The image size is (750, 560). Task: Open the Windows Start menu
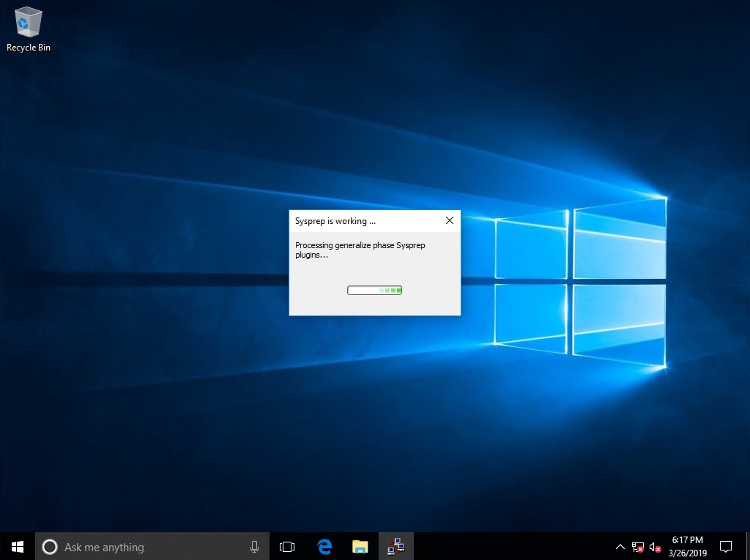tap(18, 547)
